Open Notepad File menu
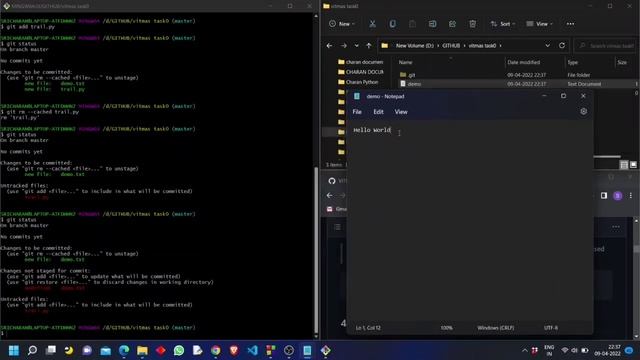 point(357,112)
